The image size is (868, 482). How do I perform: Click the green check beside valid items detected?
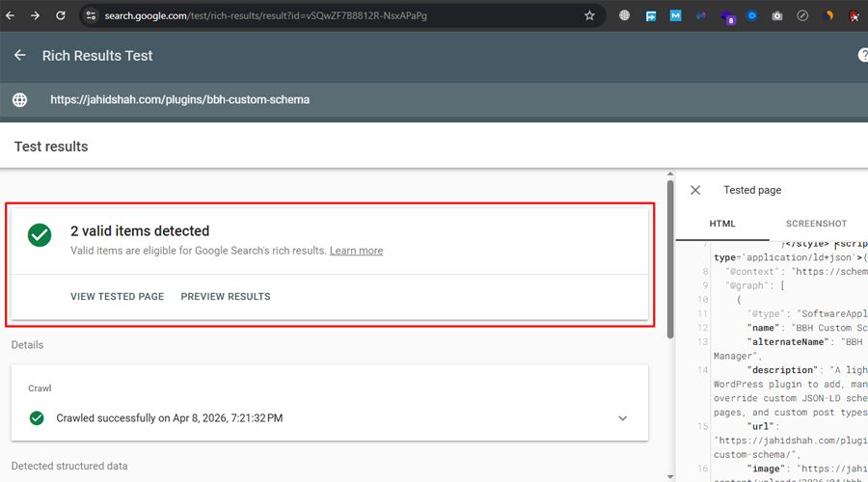40,235
